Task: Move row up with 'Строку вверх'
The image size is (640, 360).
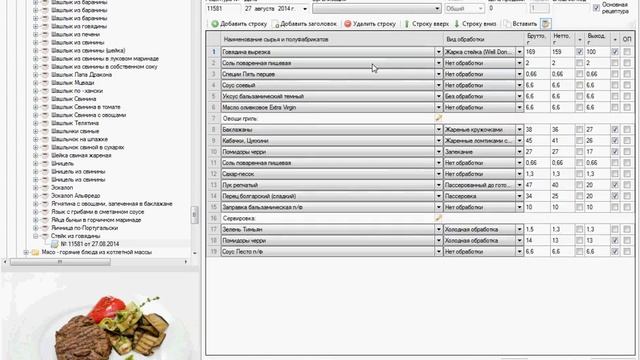Action: click(x=426, y=24)
